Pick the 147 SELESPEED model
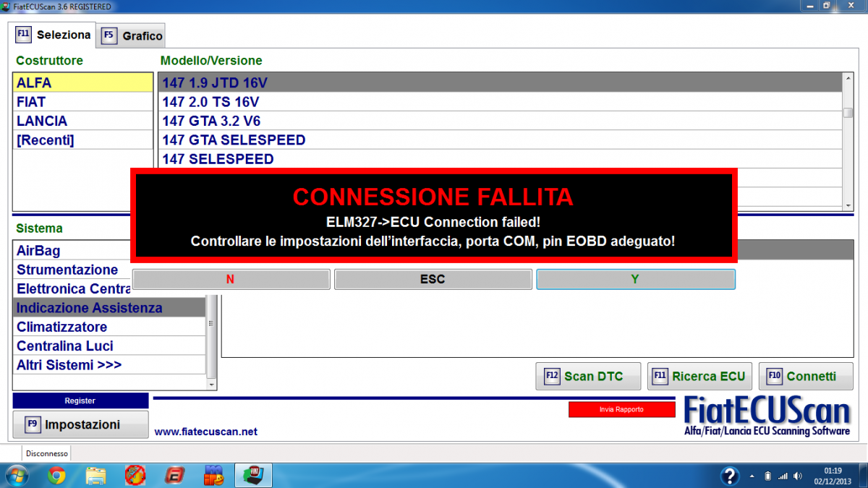Viewport: 868px width, 488px height. pyautogui.click(x=501, y=159)
